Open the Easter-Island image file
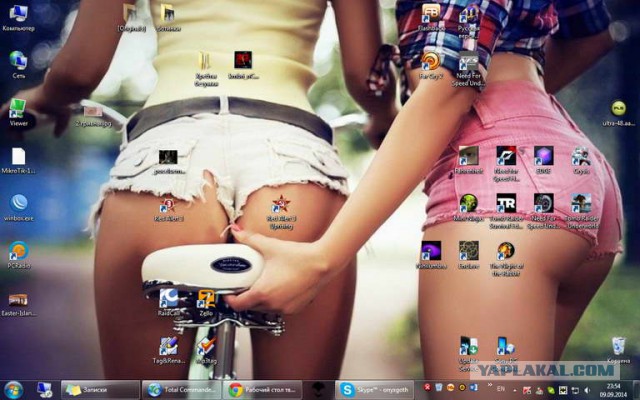 click(18, 304)
